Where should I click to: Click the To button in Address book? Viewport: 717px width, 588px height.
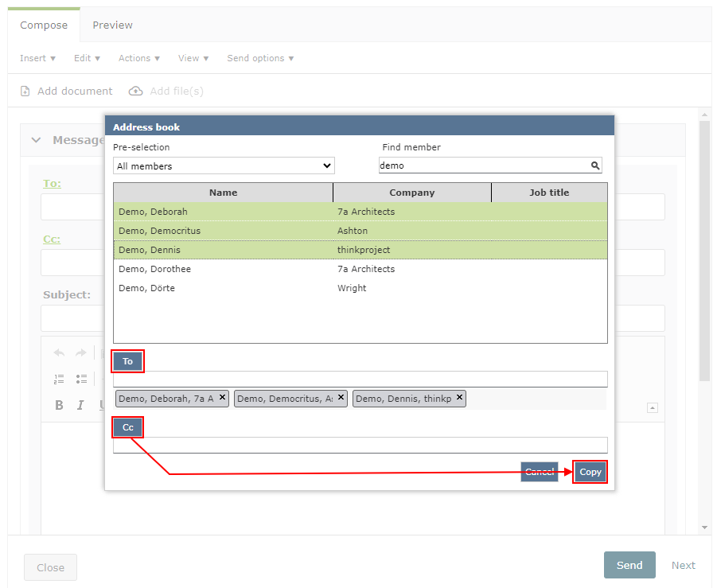[127, 361]
